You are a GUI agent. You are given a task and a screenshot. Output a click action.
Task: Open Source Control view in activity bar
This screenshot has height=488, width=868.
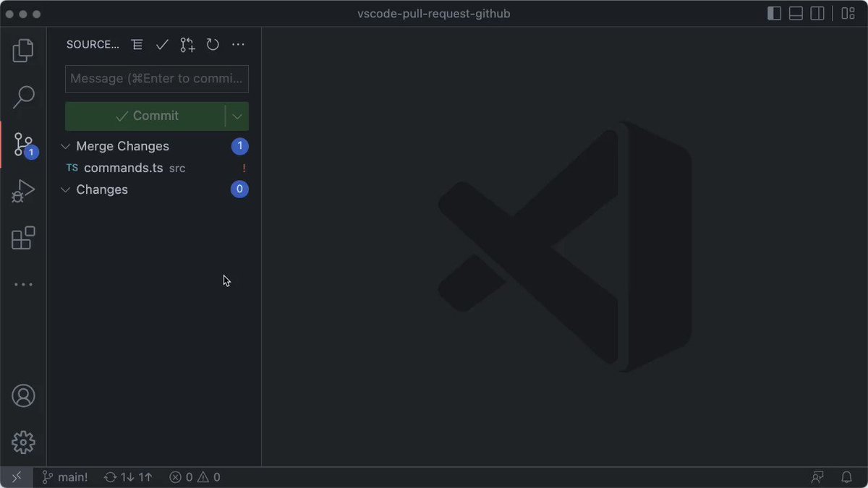(x=23, y=144)
